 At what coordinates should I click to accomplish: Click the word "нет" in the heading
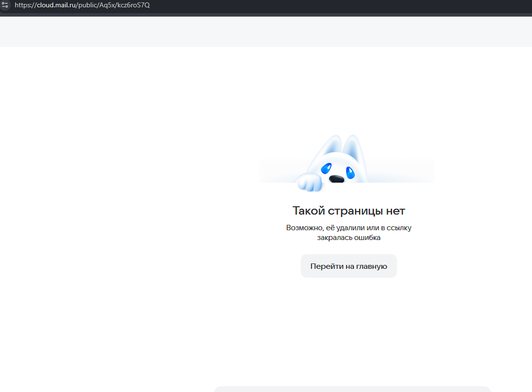(395, 211)
